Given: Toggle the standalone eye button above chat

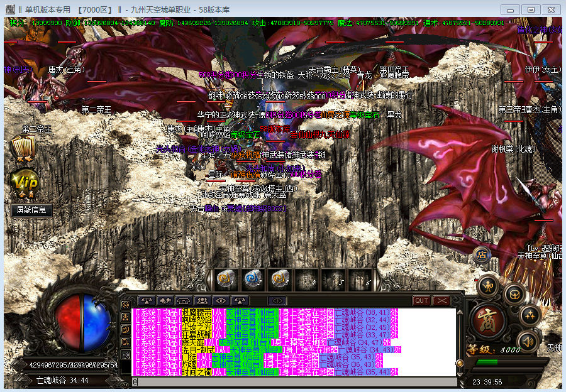Looking at the screenshot, I should click(277, 301).
